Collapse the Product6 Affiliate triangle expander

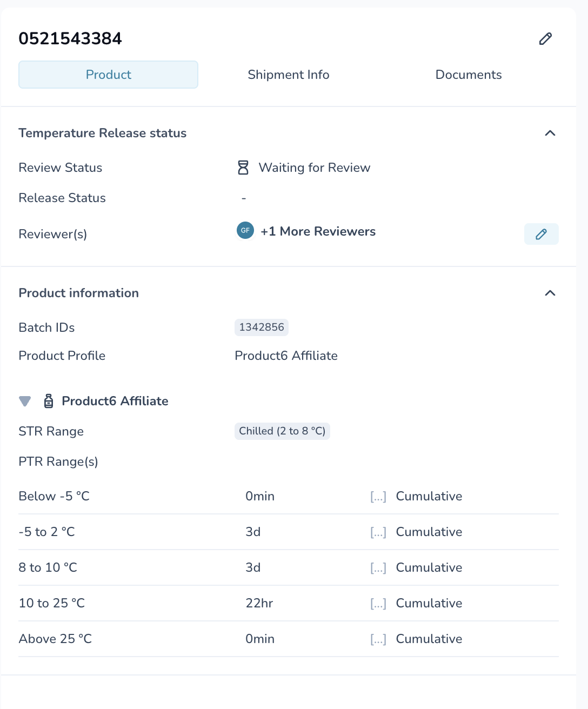pyautogui.click(x=25, y=401)
